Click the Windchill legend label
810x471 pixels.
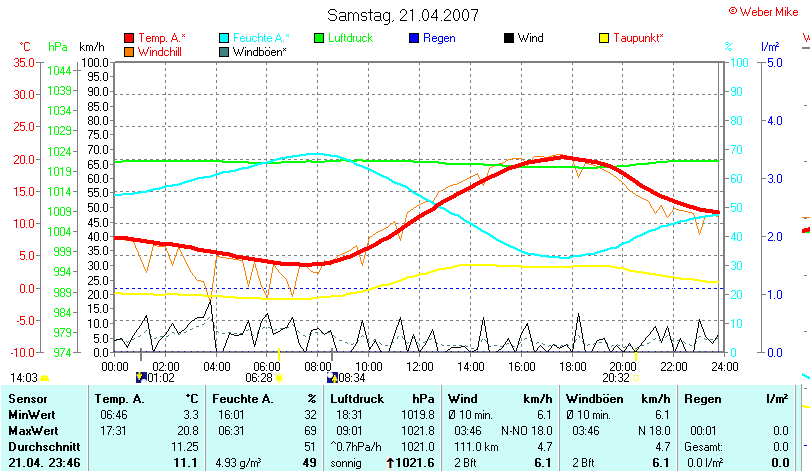[160, 52]
